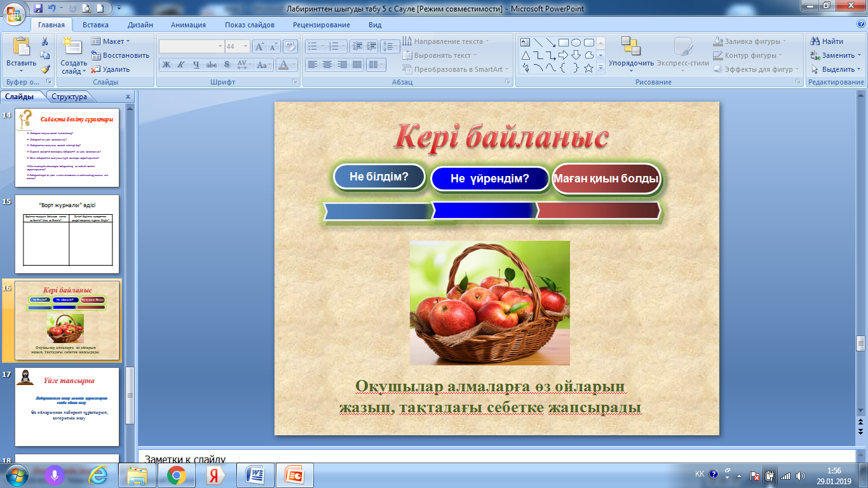Image resolution: width=868 pixels, height=488 pixels.
Task: Switch to the Анимация tab
Action: [188, 25]
